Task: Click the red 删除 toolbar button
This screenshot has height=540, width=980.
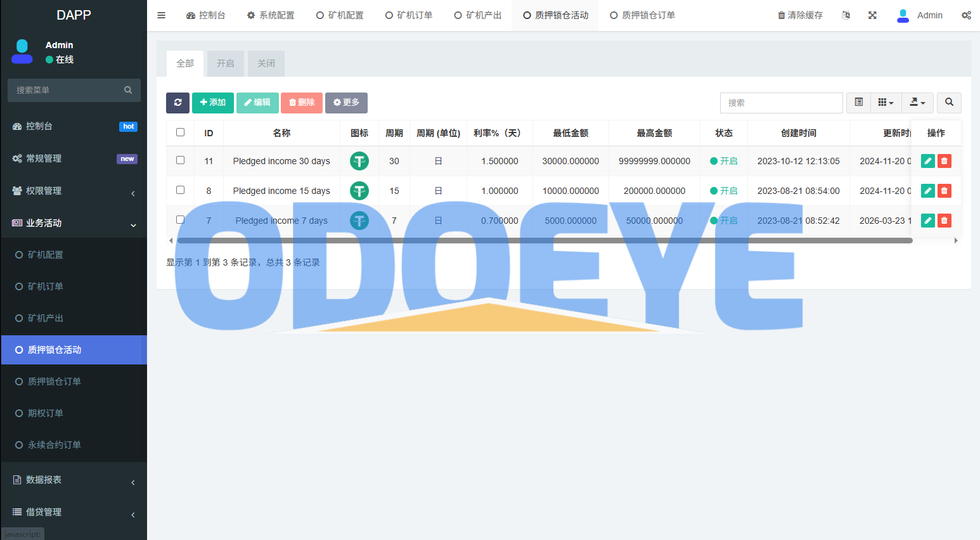Action: [x=302, y=103]
